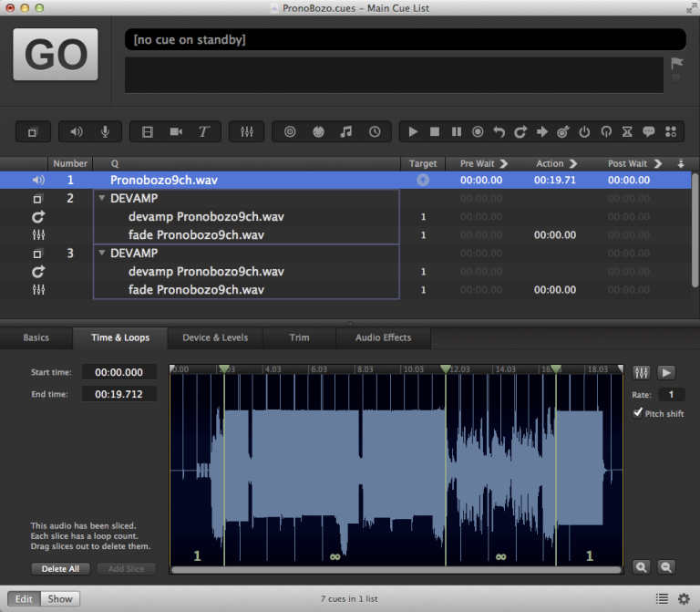Screen dimensions: 700x612
Task: Collapse the first DEVAMP group cue 2
Action: coord(101,199)
